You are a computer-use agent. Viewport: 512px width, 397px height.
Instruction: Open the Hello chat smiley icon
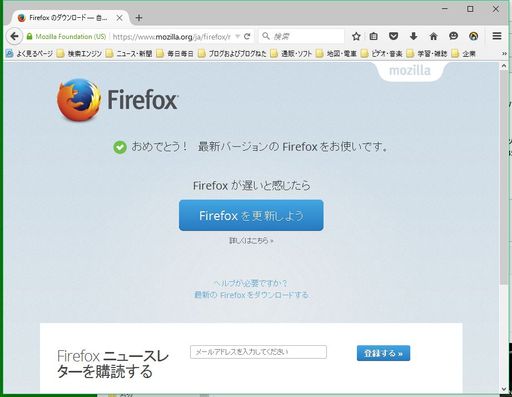453,36
